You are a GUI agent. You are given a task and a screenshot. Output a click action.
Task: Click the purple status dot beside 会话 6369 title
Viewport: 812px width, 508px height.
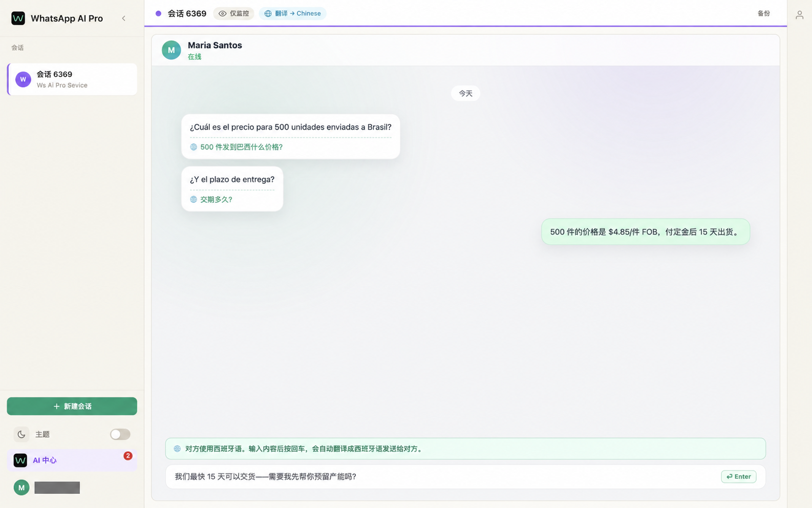point(158,13)
